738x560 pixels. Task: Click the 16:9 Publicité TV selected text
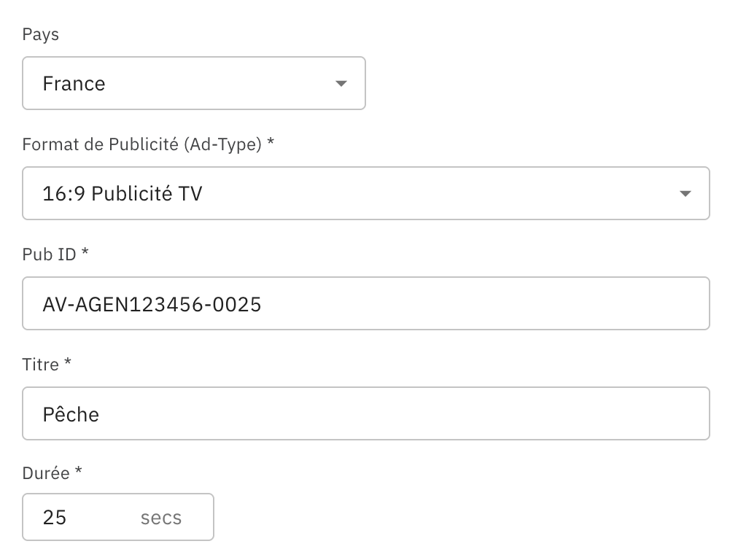123,194
